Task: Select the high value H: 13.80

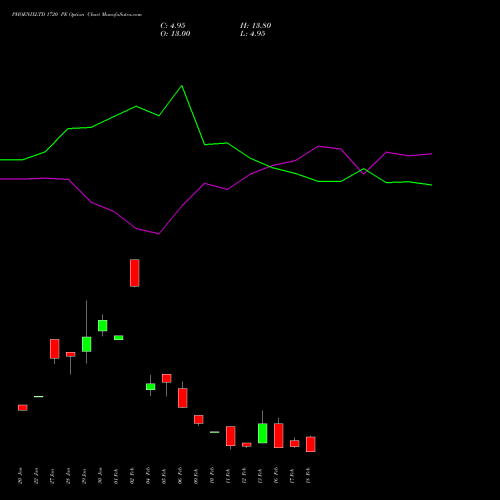Action: [256, 26]
